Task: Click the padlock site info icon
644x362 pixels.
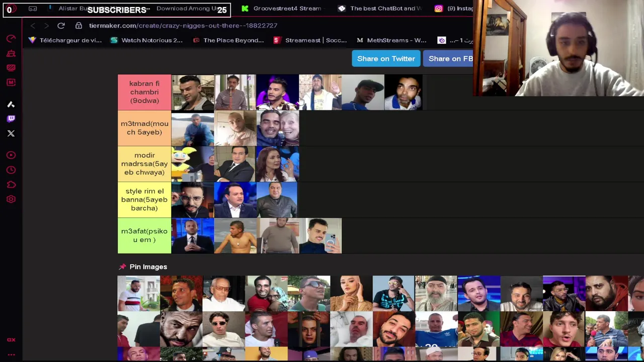Action: point(78,26)
